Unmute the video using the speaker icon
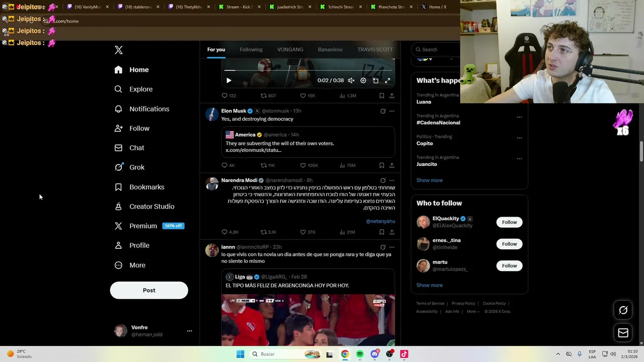 tap(351, 80)
